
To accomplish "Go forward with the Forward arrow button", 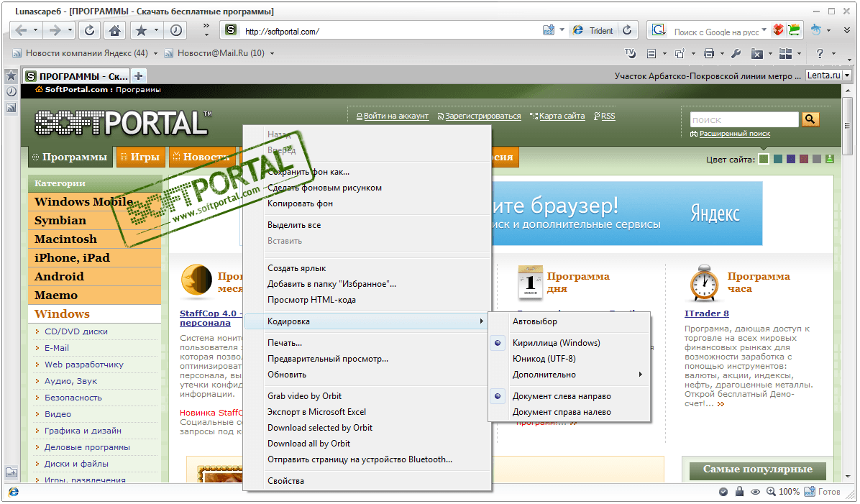I will point(55,31).
